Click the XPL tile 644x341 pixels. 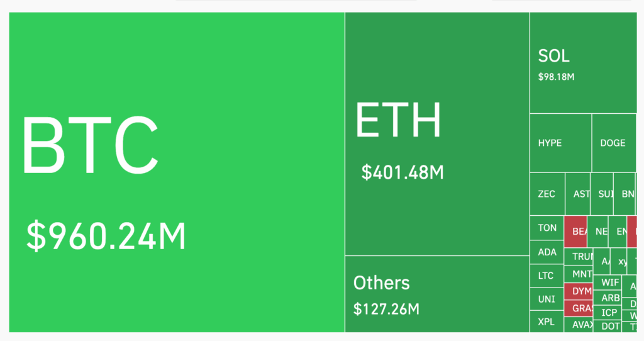[547, 321]
